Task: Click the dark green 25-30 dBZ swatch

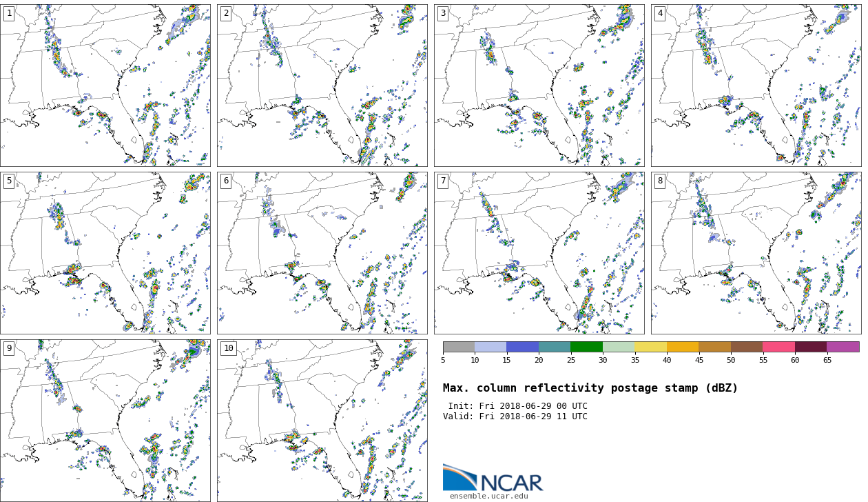Action: point(586,347)
